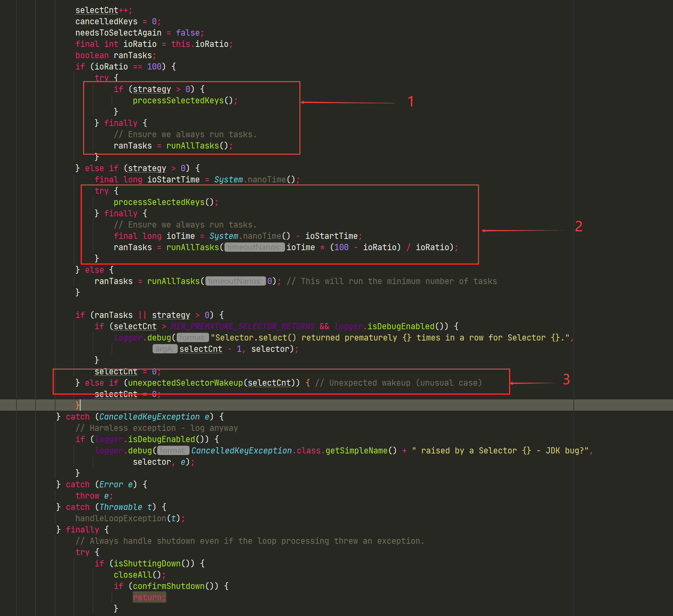Click the cancelledKeys variable
The width and height of the screenshot is (673, 616).
click(x=106, y=22)
